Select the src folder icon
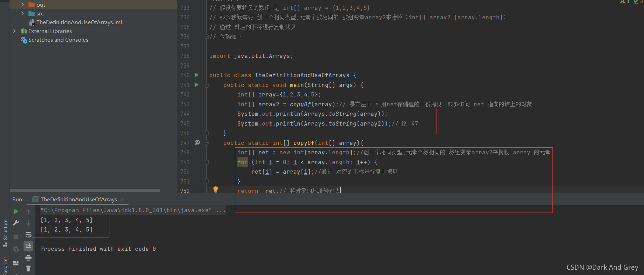644x275 pixels. pyautogui.click(x=31, y=13)
